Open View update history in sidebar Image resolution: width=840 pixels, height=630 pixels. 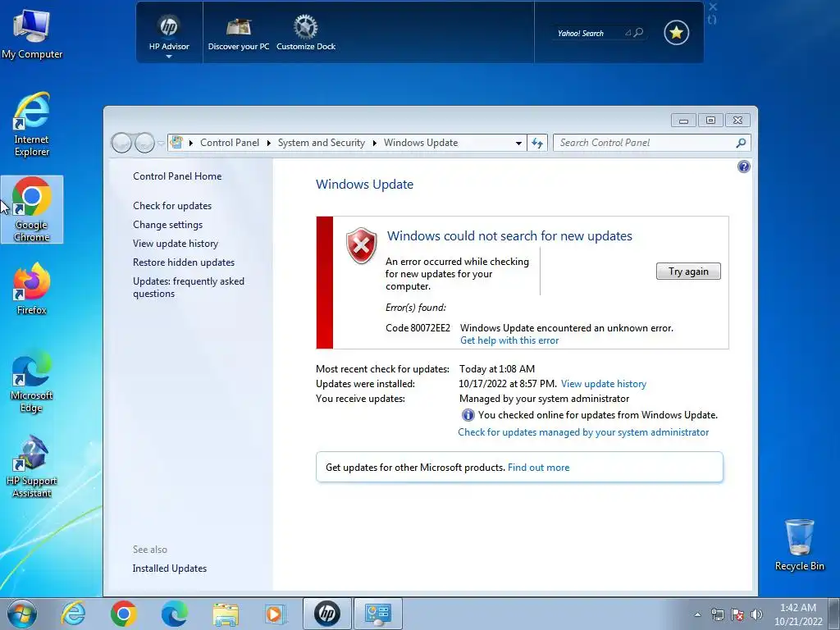[x=176, y=243]
